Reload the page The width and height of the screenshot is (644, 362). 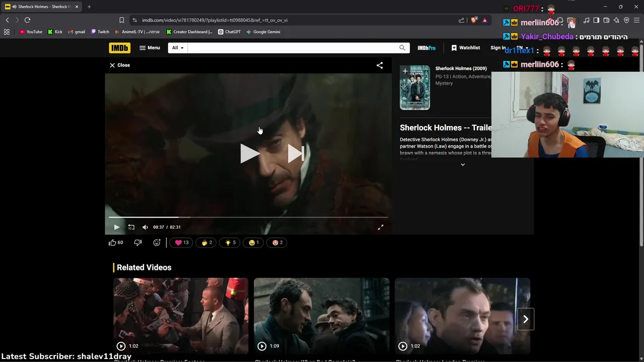tap(27, 20)
